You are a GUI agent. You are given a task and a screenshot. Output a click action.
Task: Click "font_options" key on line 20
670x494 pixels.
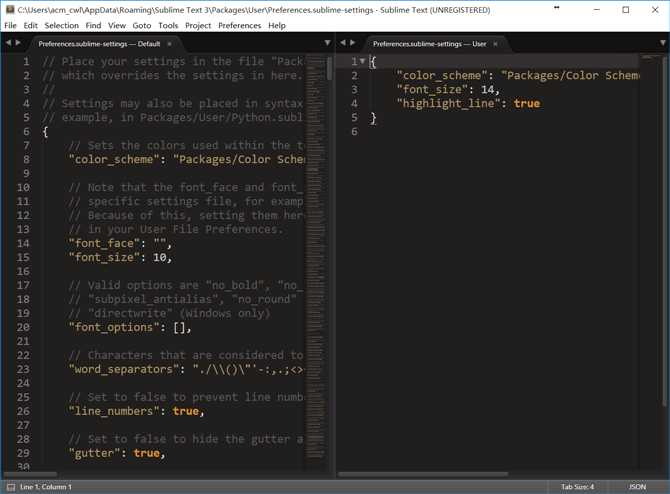pyautogui.click(x=114, y=327)
